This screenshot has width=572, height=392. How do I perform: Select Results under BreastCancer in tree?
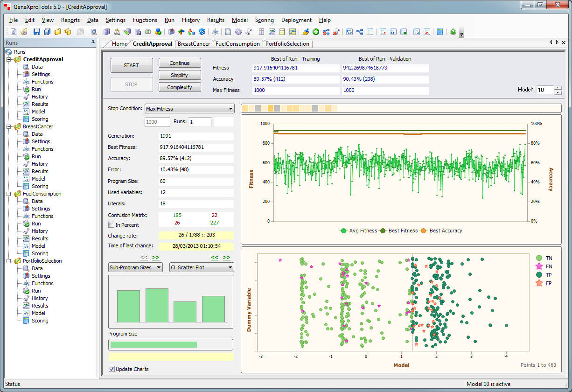pos(40,171)
